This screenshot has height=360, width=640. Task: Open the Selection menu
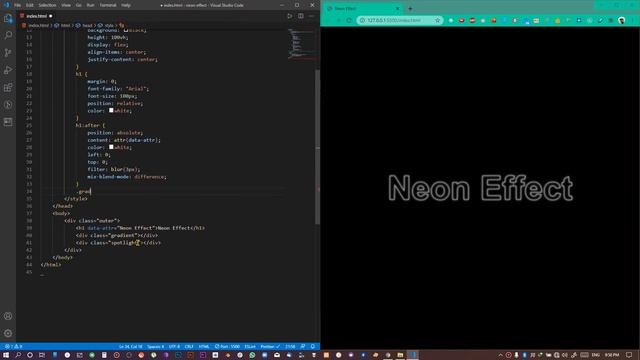(x=47, y=5)
